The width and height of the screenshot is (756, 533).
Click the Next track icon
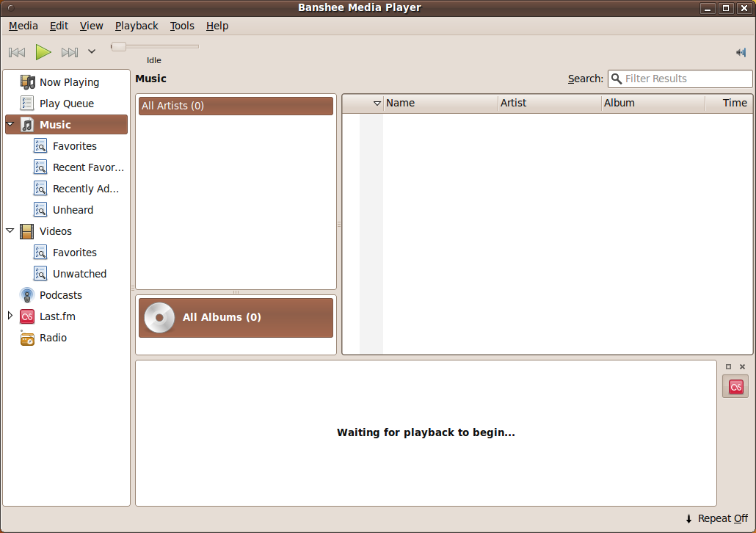click(70, 52)
